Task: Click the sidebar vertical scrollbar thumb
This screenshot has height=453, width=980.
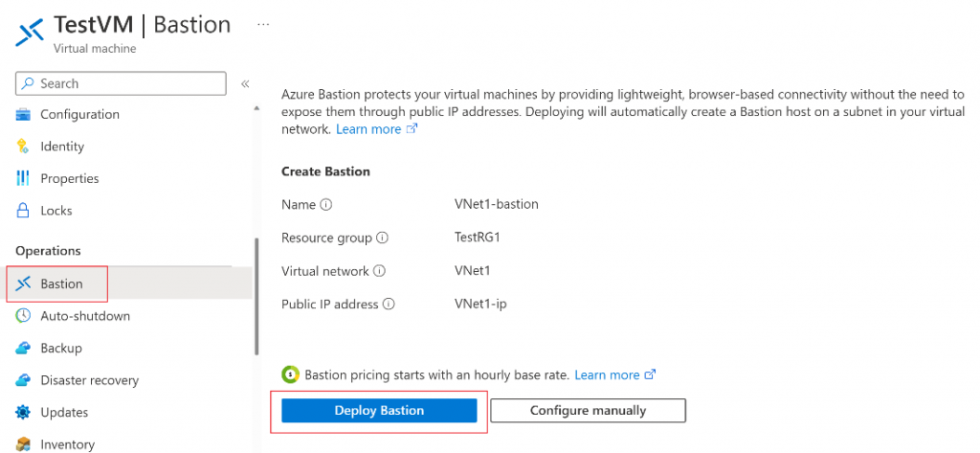Action: 256,297
